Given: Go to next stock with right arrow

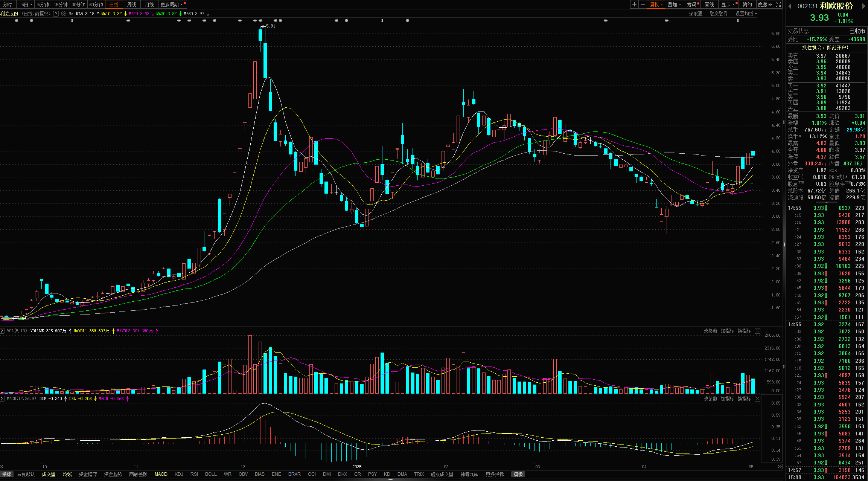Looking at the screenshot, I should [x=864, y=6].
